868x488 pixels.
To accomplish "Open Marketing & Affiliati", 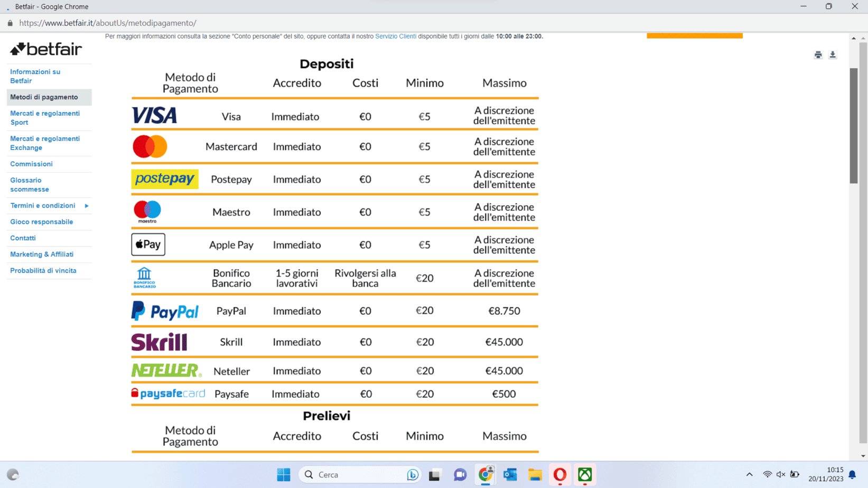I will [x=42, y=255].
